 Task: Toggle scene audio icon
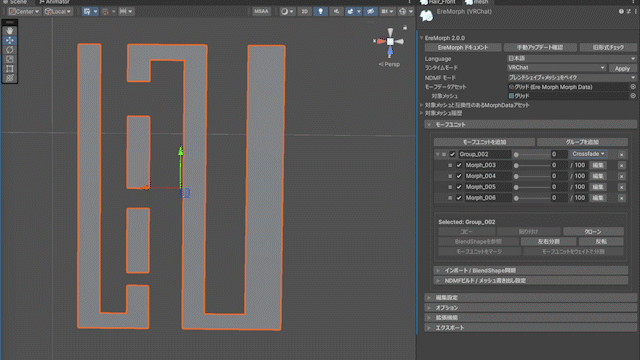point(336,11)
